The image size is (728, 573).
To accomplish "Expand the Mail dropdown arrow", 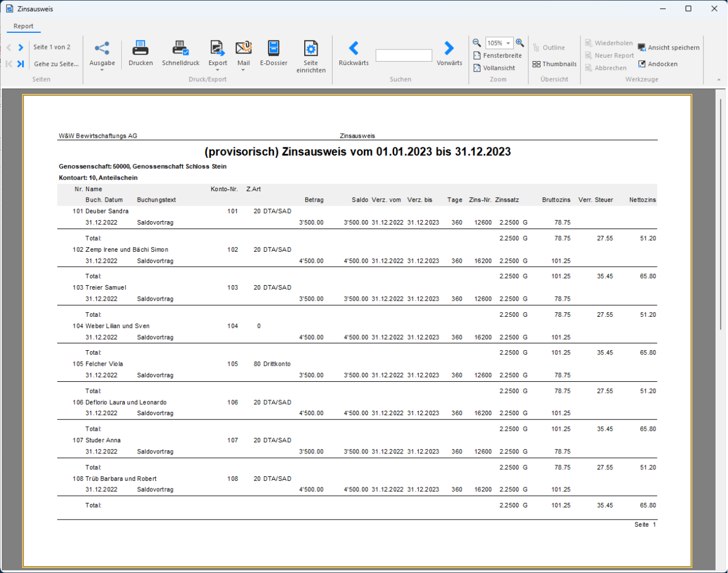I will pyautogui.click(x=244, y=70).
